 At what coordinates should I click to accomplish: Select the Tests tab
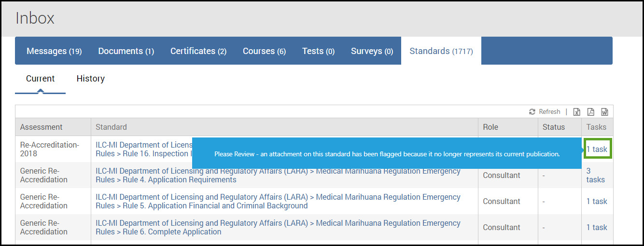tap(318, 51)
